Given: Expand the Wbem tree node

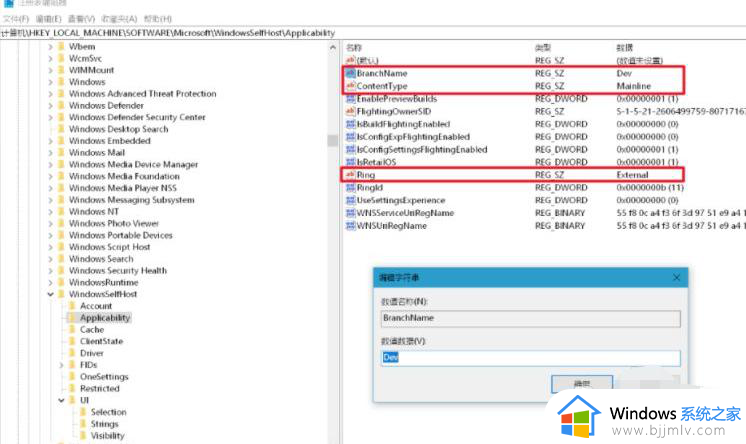Looking at the screenshot, I should (x=50, y=47).
